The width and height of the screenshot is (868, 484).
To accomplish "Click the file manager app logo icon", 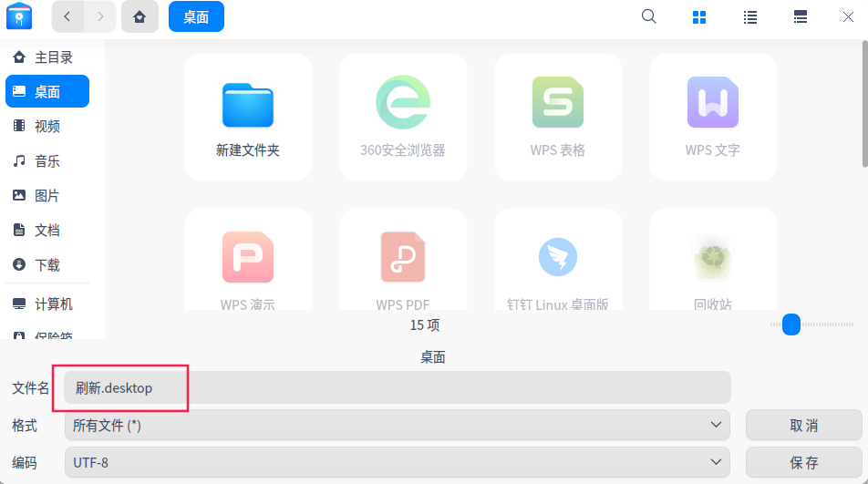I will click(x=19, y=16).
